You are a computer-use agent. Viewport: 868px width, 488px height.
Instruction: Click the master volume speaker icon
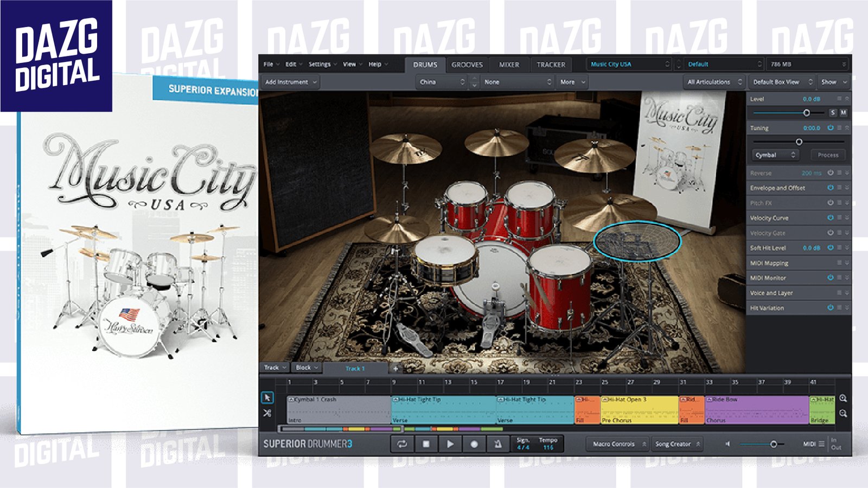[x=727, y=444]
